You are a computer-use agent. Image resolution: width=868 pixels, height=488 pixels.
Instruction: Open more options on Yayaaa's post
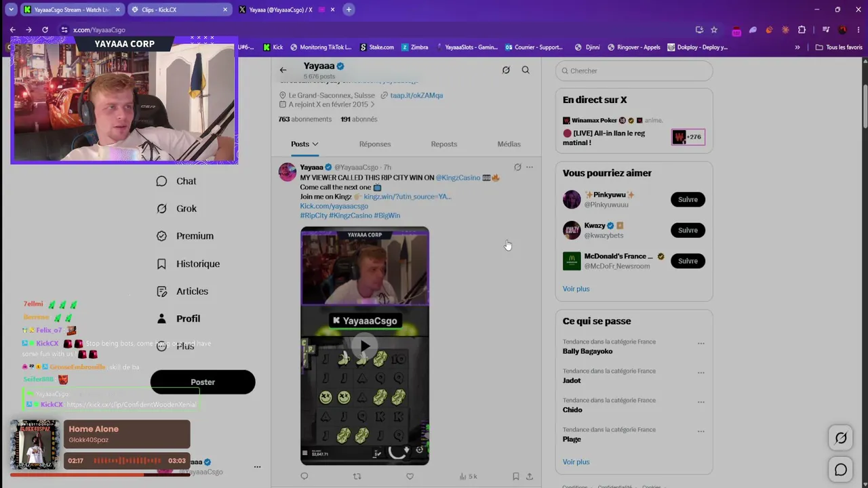tap(530, 167)
